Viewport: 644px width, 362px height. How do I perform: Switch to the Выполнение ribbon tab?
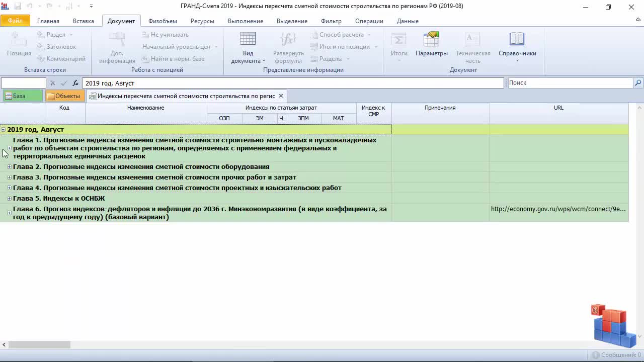click(x=246, y=21)
